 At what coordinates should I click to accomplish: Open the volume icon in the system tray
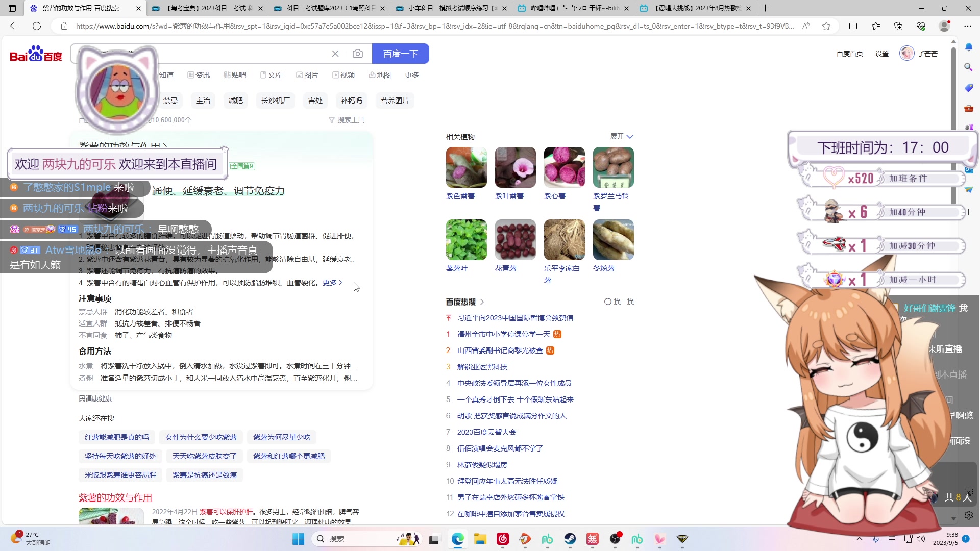click(921, 539)
